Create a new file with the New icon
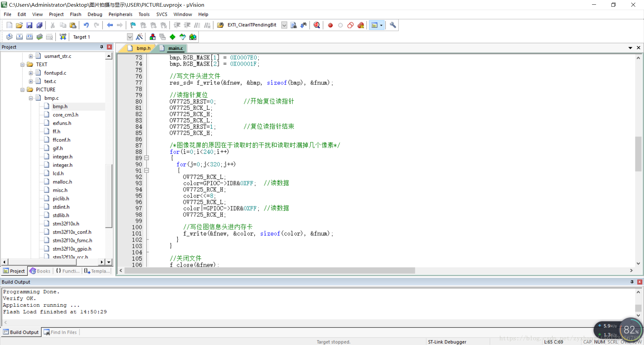 tap(9, 25)
